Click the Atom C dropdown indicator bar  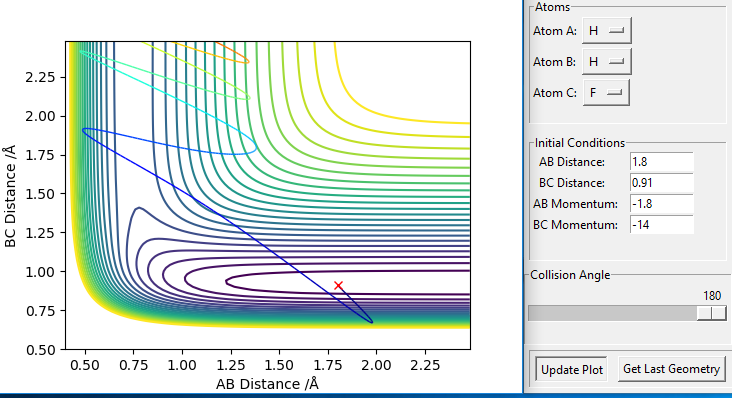[x=614, y=92]
